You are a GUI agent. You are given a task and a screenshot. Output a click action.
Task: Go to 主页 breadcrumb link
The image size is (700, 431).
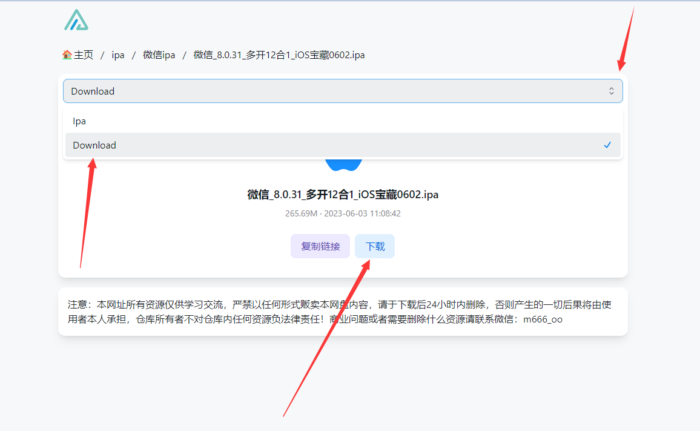tap(83, 55)
